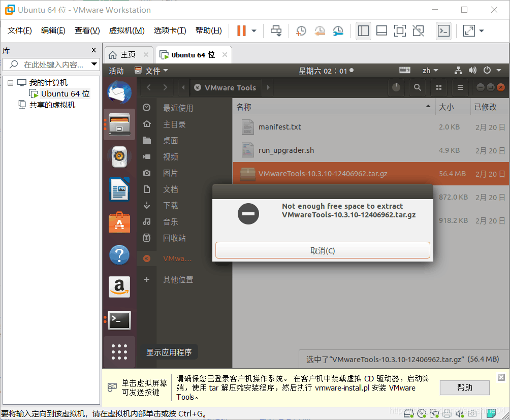Viewport: 510px width, 420px height.
Task: Click the show applications grid icon
Action: coord(119,352)
